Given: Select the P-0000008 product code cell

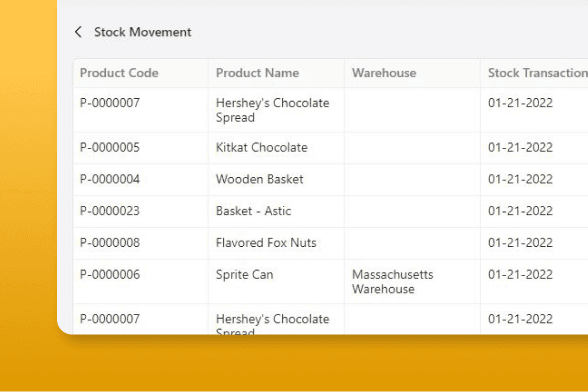Looking at the screenshot, I should (x=110, y=243).
